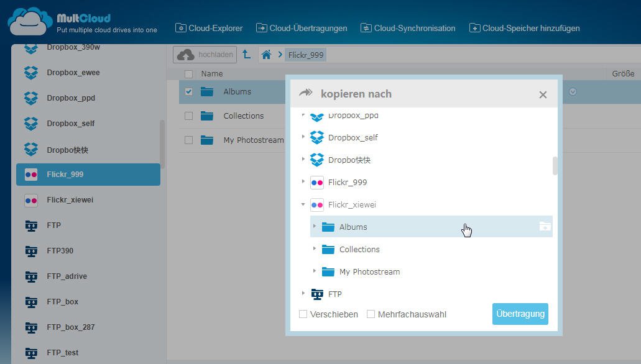Viewport: 641px width, 364px height.
Task: Click the My Photostream folder icon in file list
Action: [x=207, y=140]
